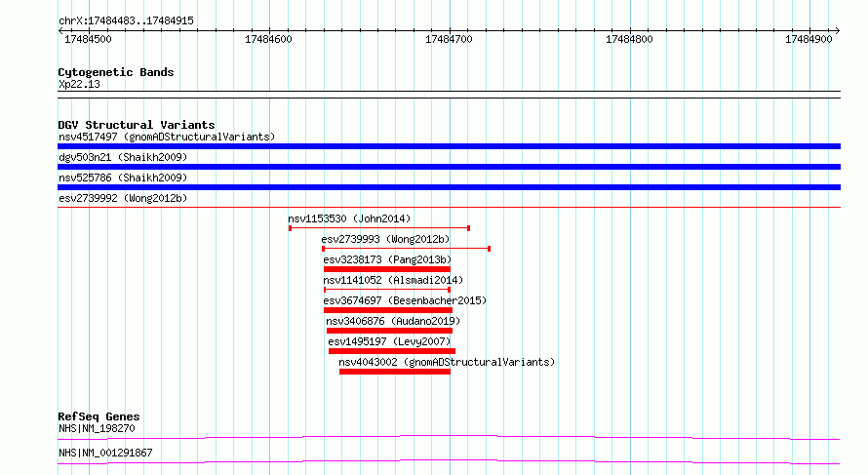The width and height of the screenshot is (868, 475).
Task: Click nsv4043002 (gnomADStructuralVariants) label
Action: pyautogui.click(x=447, y=362)
